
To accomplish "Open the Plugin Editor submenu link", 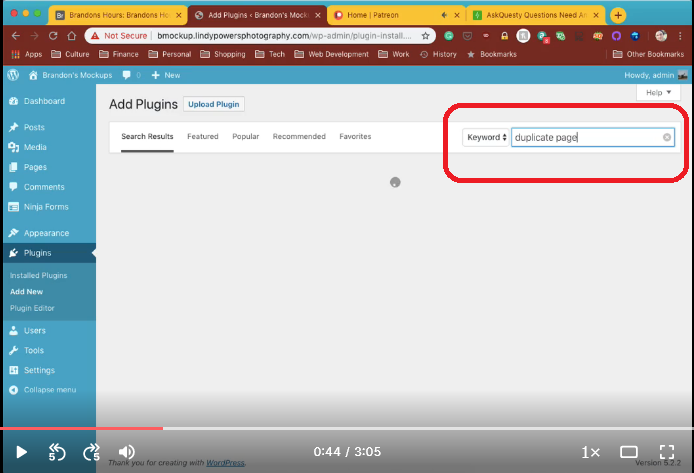I will pos(32,308).
